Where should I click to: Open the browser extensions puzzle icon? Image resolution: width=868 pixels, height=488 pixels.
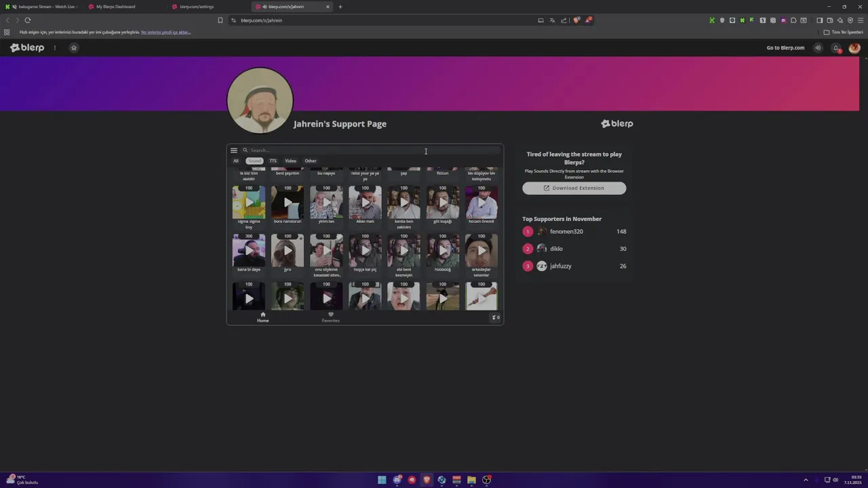coord(793,20)
